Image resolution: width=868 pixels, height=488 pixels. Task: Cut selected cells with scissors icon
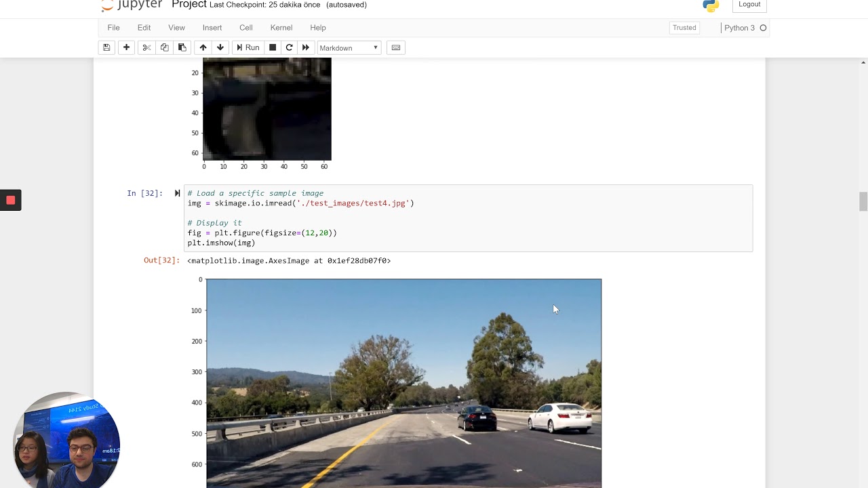146,47
